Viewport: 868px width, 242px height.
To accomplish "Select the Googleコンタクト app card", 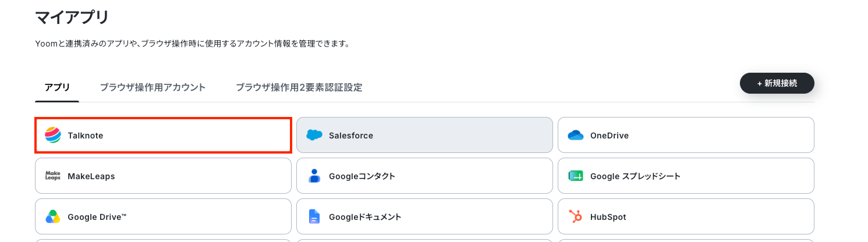I will click(424, 176).
